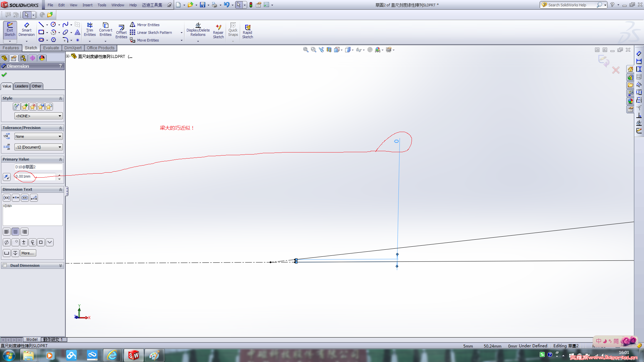Expand Dual Dimension section
The image size is (644, 362).
coord(61,265)
